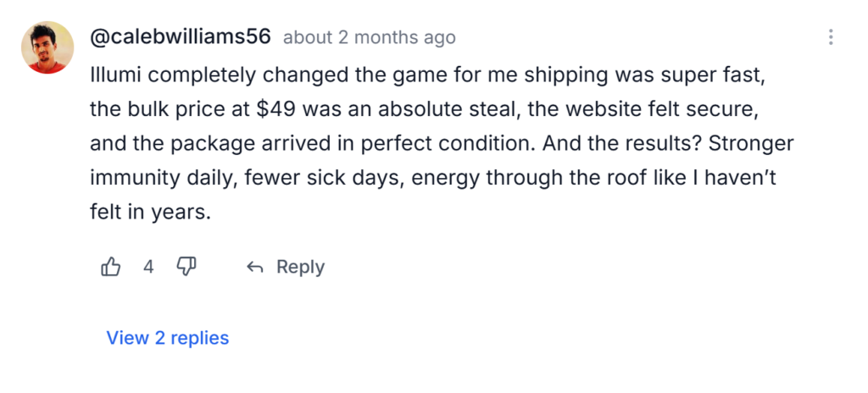Click the word 'Illumi' in the comment
Screen dimensions: 868x393
tap(112, 74)
